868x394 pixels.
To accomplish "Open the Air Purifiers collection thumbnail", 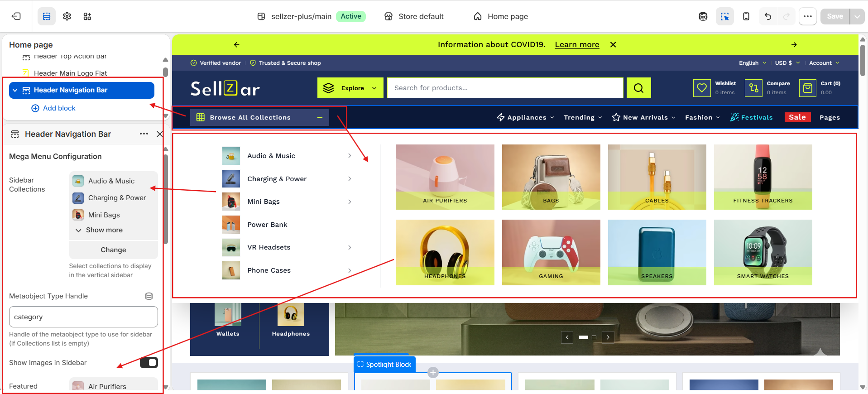I will click(445, 177).
